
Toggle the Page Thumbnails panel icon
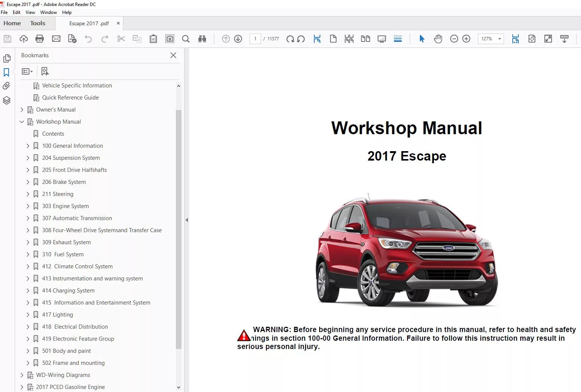pyautogui.click(x=6, y=58)
